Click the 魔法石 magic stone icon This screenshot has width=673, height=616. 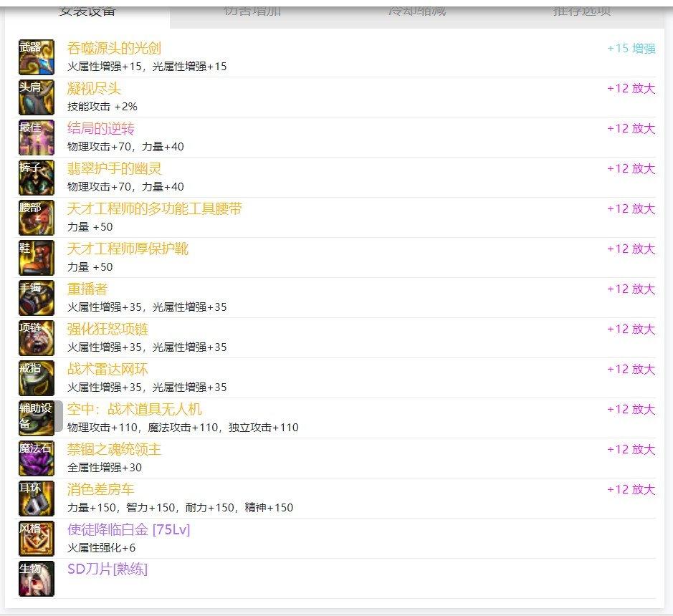(x=37, y=459)
